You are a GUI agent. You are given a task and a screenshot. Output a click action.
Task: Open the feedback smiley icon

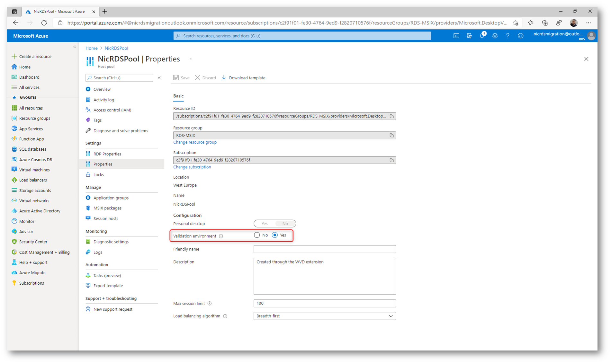coord(521,36)
